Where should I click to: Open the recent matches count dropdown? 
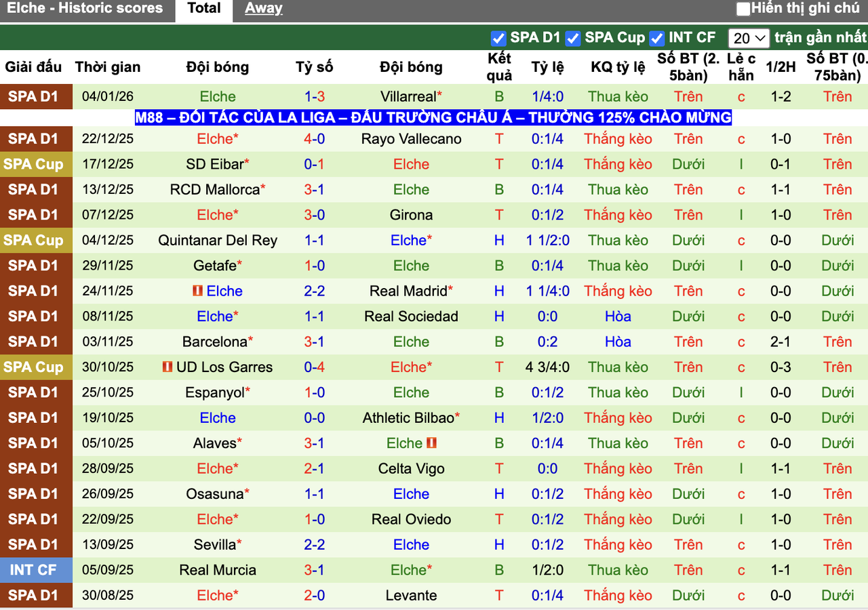[x=749, y=38]
